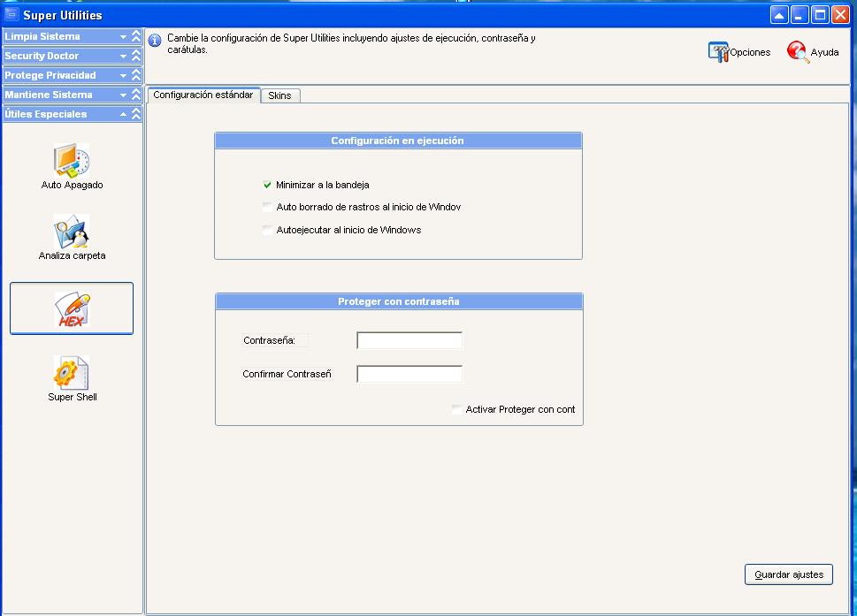
Task: Check Activar Proteger con contraseña option
Action: tap(456, 409)
